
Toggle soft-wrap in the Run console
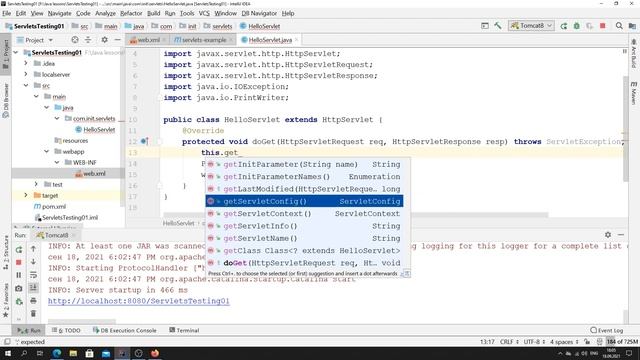point(33,275)
